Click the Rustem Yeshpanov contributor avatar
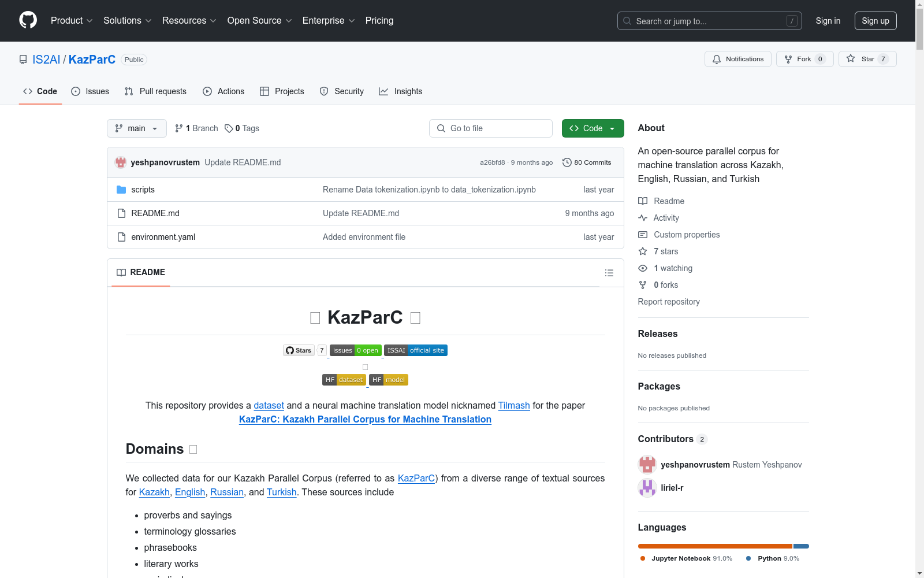 pos(647,465)
